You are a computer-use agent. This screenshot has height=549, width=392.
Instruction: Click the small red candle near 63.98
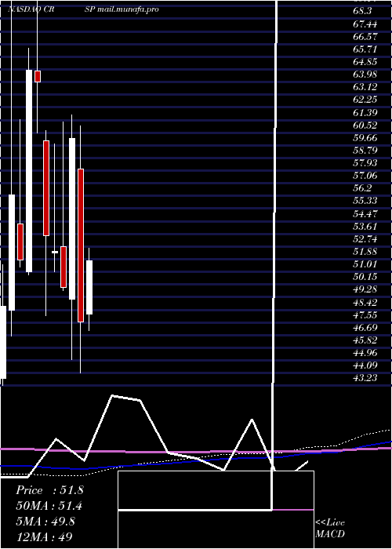38,76
